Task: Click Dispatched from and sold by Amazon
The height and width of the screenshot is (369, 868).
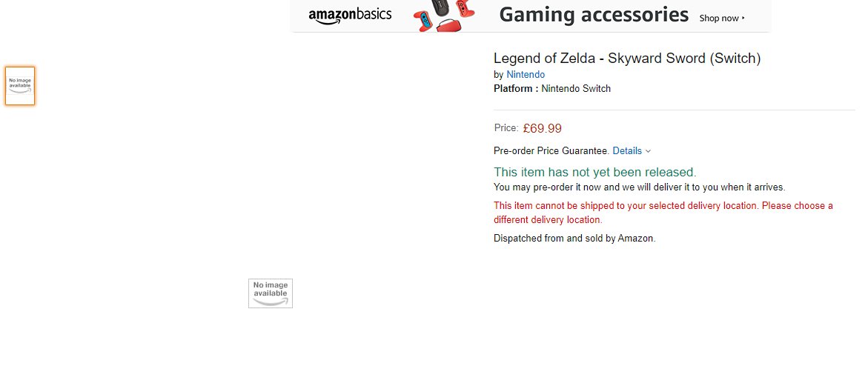Action: click(x=574, y=239)
